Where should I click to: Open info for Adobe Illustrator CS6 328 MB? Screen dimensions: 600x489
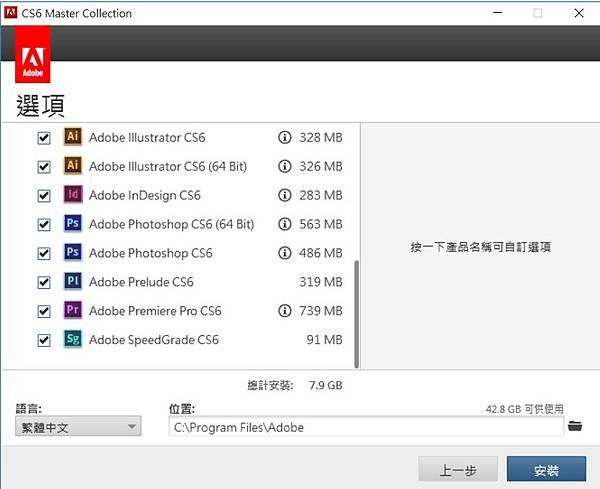(x=284, y=137)
